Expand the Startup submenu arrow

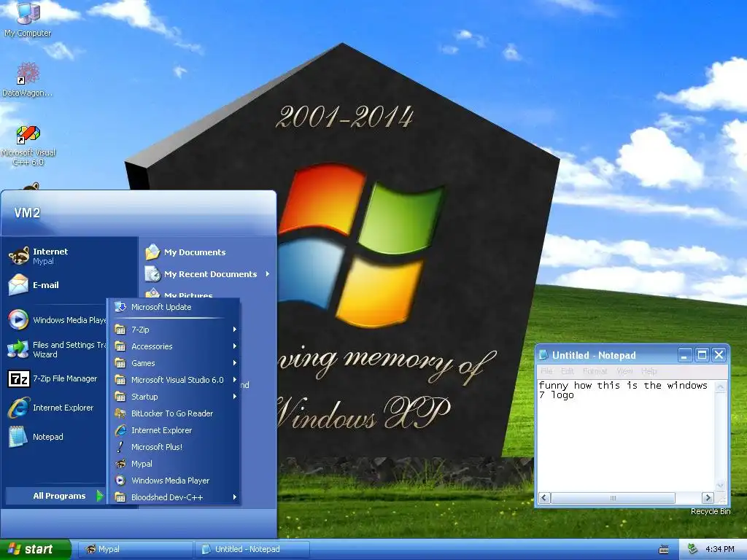tap(234, 396)
